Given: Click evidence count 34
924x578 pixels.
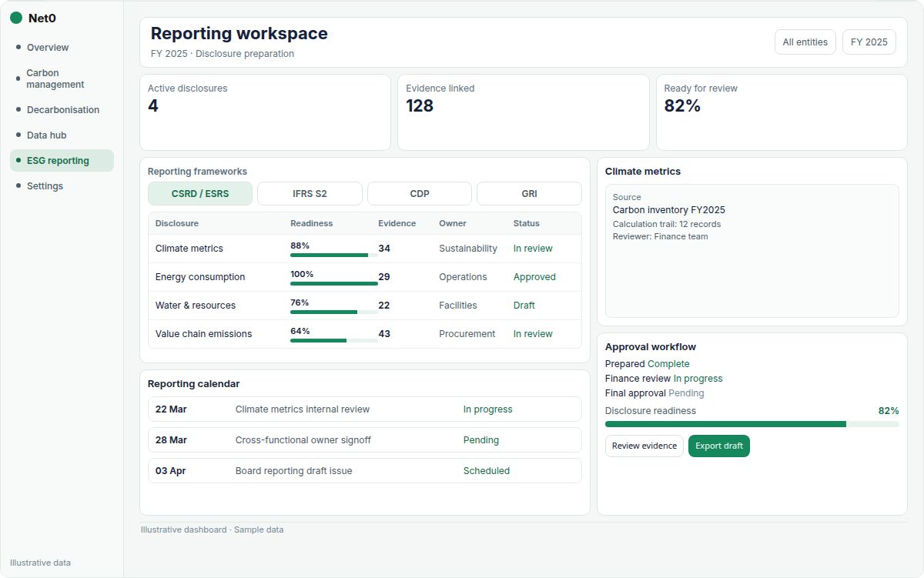Looking at the screenshot, I should [x=384, y=249].
